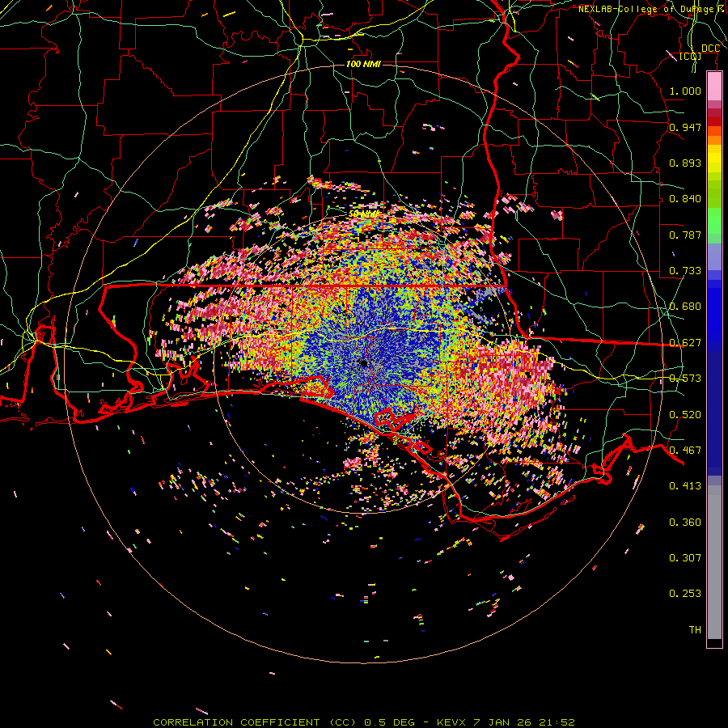Click the TH threshold label
Image resolution: width=728 pixels, height=728 pixels.
point(695,630)
